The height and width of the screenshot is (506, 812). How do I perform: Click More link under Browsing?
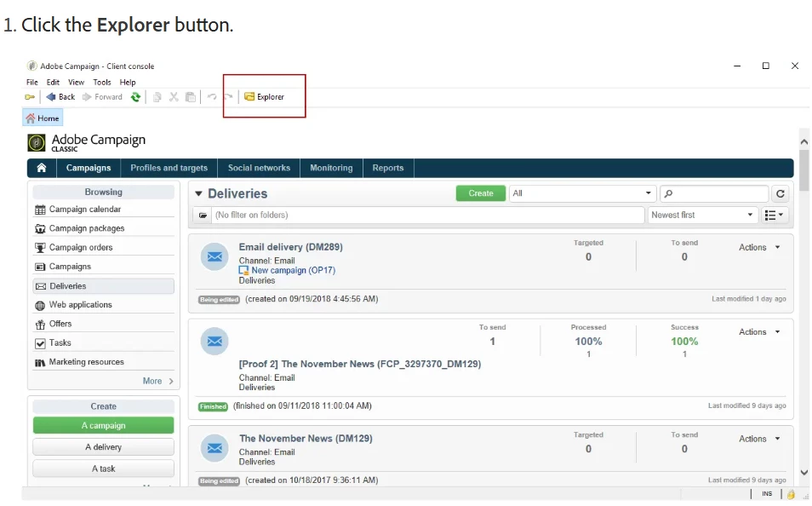(x=157, y=381)
